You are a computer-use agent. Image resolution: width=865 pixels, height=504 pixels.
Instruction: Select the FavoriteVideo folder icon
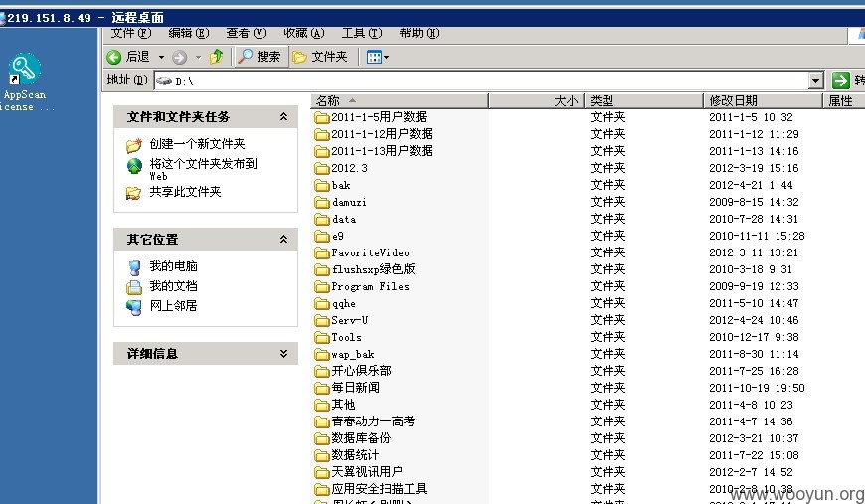click(x=321, y=253)
